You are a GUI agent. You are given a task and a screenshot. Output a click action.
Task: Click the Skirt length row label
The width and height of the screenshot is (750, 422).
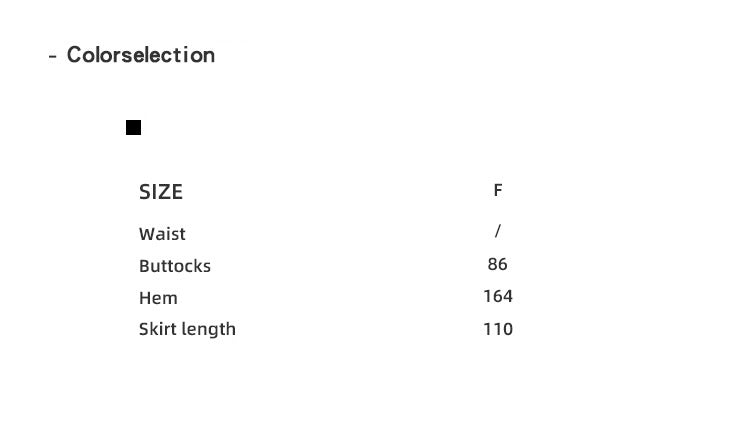pyautogui.click(x=187, y=329)
